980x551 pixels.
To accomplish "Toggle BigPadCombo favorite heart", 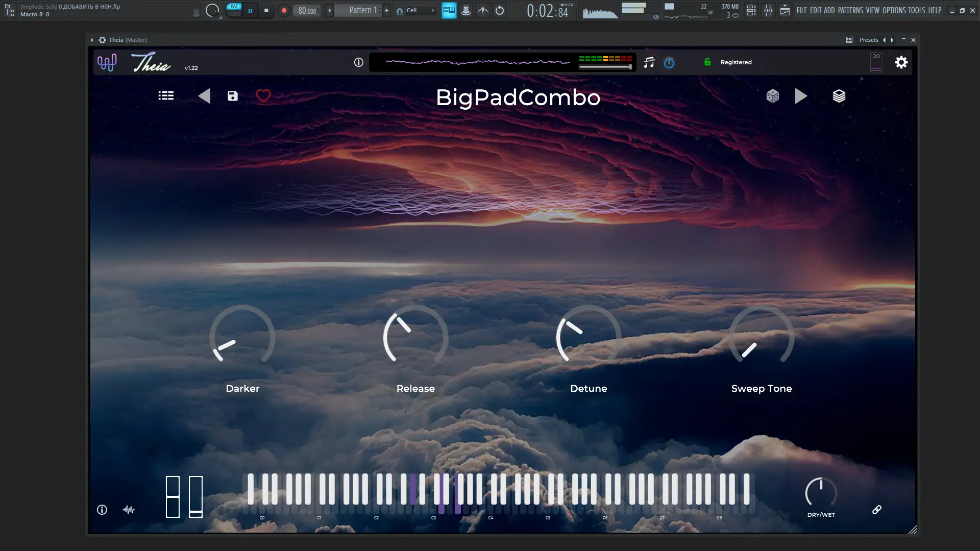I will tap(263, 96).
